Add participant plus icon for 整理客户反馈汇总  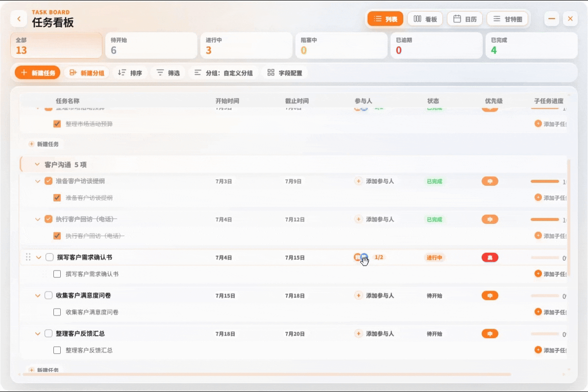coord(359,334)
